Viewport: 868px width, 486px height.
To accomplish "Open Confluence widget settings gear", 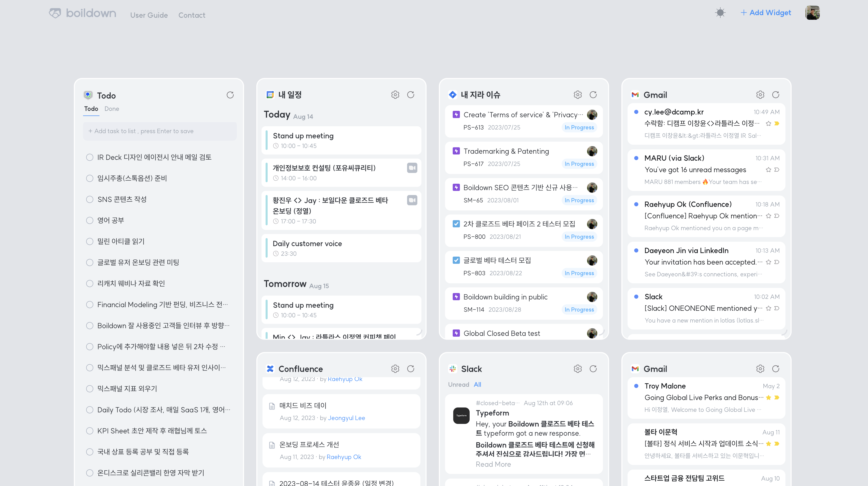I will [x=395, y=369].
